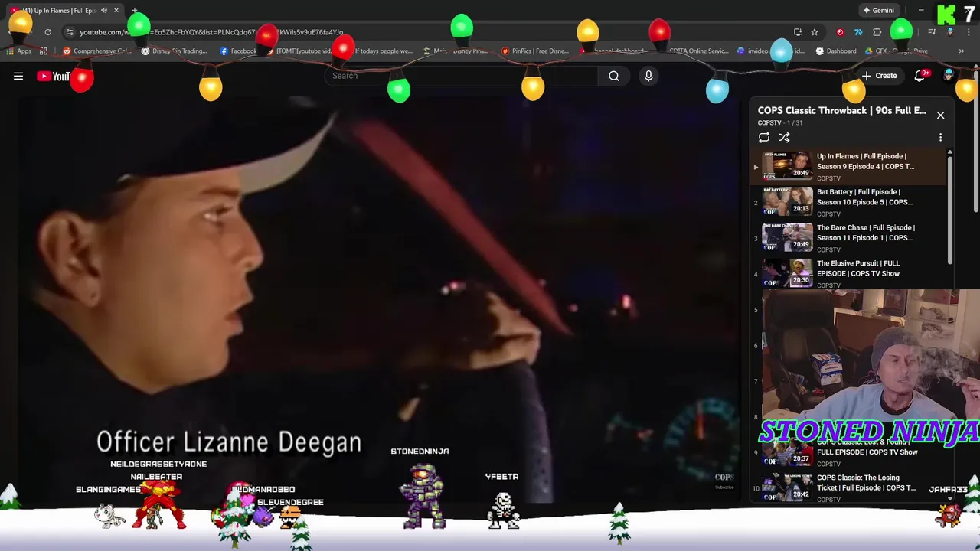
Task: Open the Facebook bookmark
Action: (x=238, y=51)
